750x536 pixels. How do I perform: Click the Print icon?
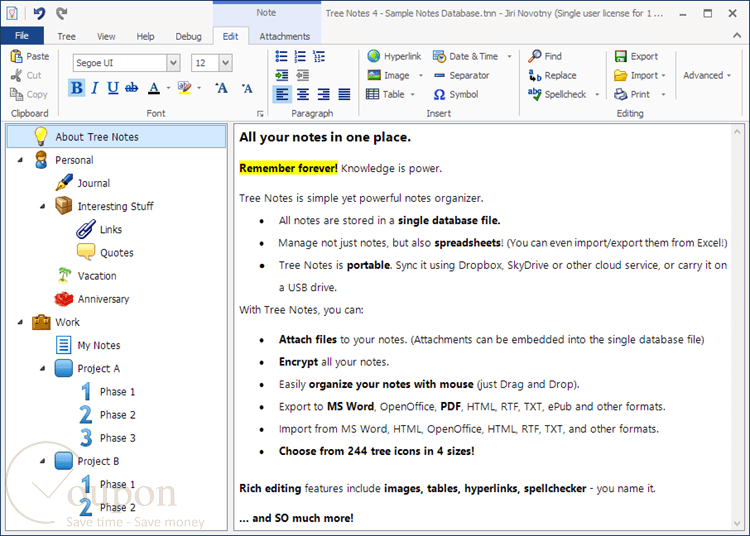pos(621,94)
